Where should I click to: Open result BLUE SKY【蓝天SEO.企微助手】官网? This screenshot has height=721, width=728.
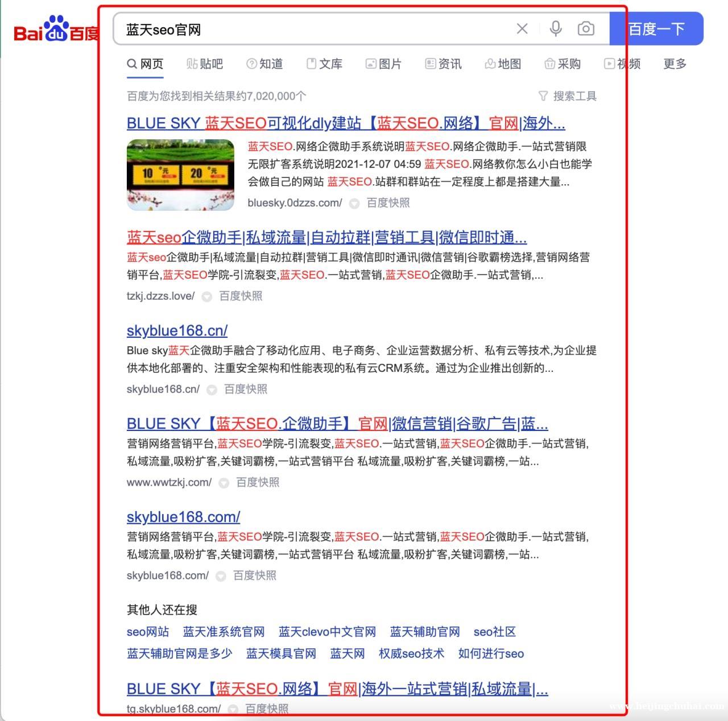(337, 424)
